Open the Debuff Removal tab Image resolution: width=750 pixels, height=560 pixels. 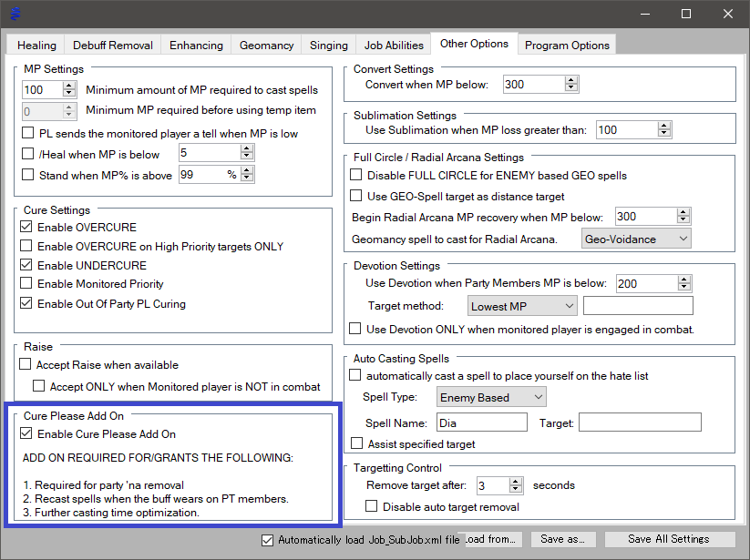112,46
